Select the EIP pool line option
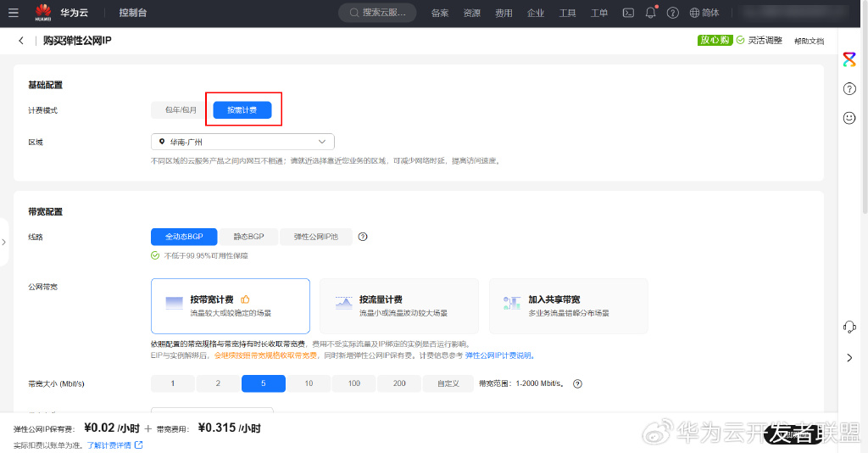The image size is (868, 453). click(x=315, y=237)
